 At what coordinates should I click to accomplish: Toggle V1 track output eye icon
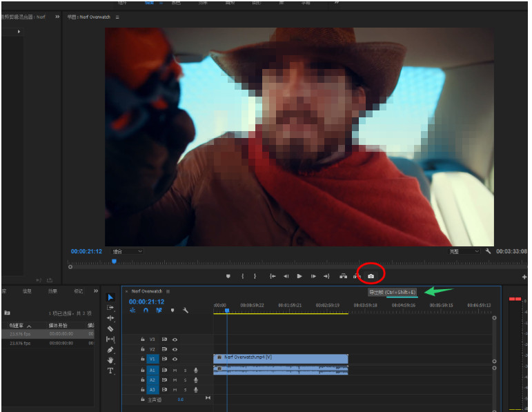[x=175, y=359]
